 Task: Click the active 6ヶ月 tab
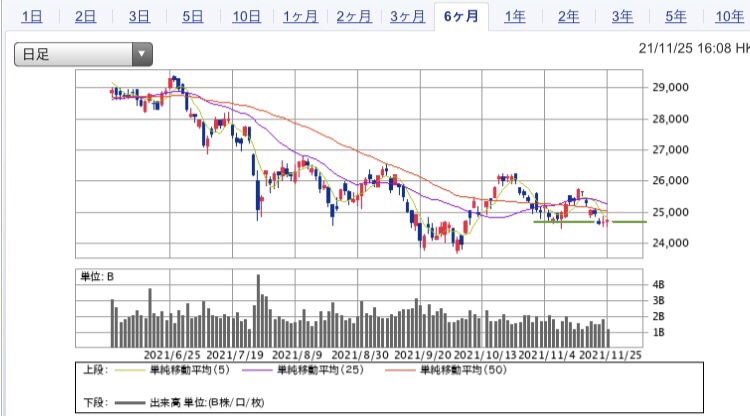coord(461,17)
